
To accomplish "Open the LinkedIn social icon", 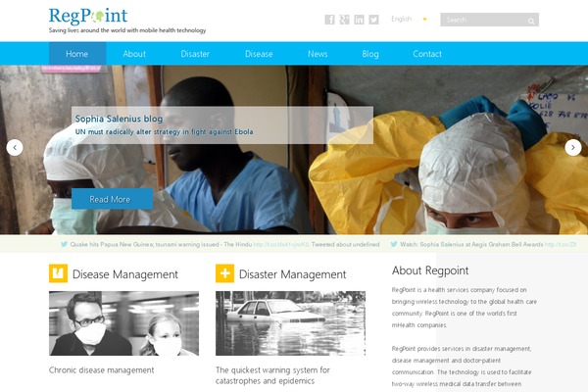I will (359, 20).
